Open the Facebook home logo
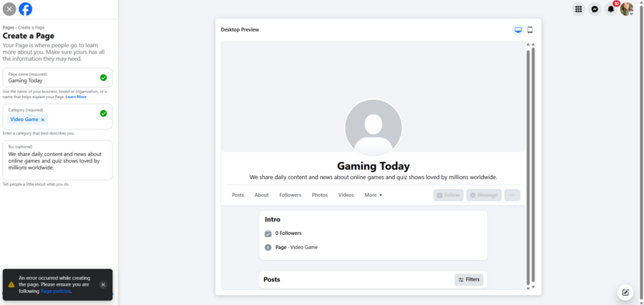The image size is (644, 305). point(26,9)
